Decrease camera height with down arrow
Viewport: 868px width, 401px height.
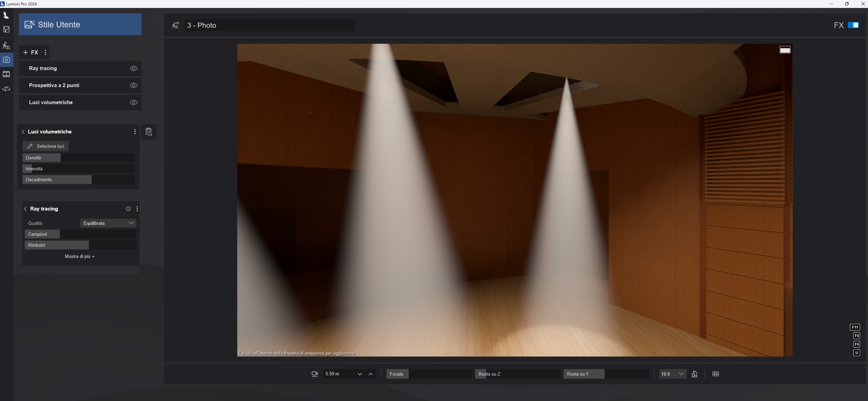[360, 374]
